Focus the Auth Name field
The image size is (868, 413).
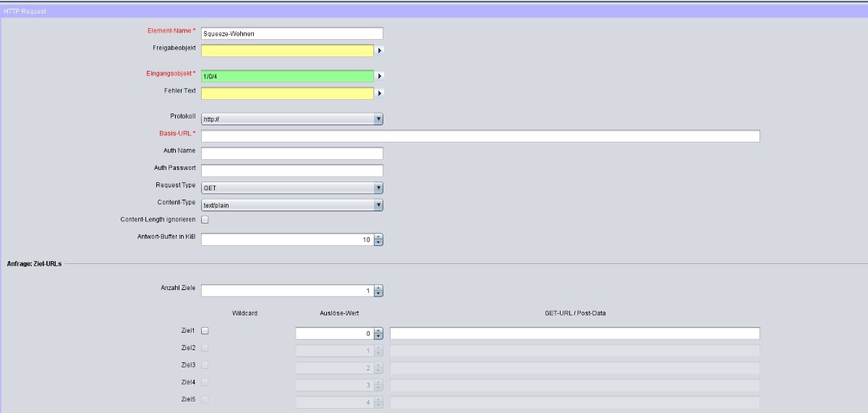pos(292,153)
